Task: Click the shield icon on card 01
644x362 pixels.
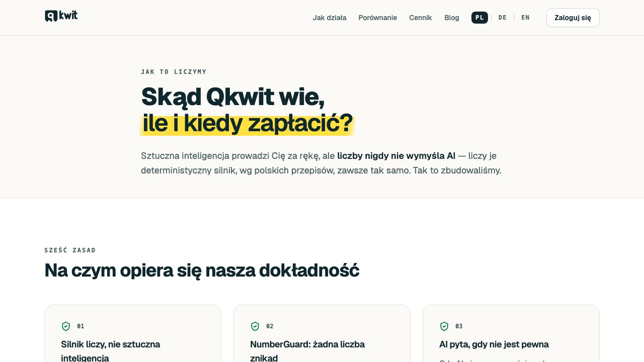Action: pyautogui.click(x=66, y=326)
